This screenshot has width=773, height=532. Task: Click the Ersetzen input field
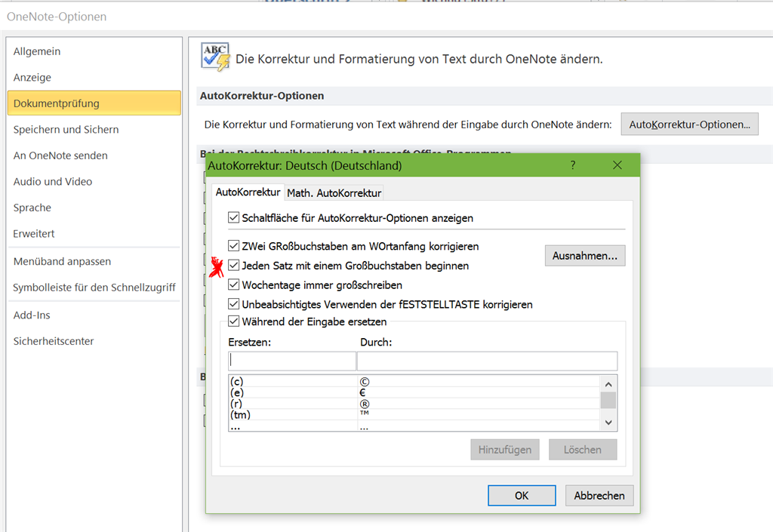(x=292, y=361)
